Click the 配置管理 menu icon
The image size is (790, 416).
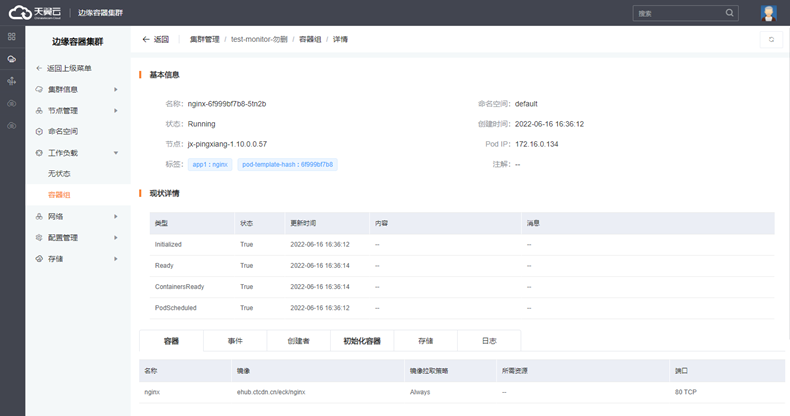pos(39,238)
